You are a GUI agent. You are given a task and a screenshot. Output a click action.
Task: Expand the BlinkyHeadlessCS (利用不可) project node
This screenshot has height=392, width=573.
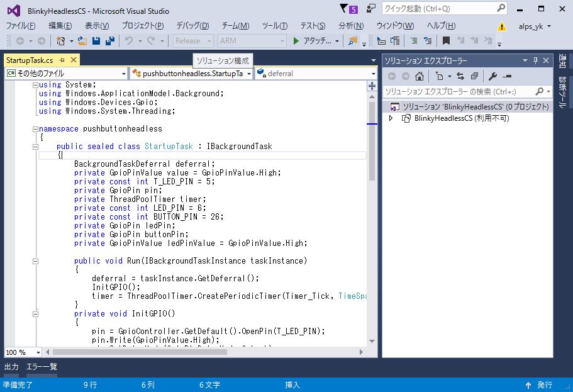coord(391,118)
